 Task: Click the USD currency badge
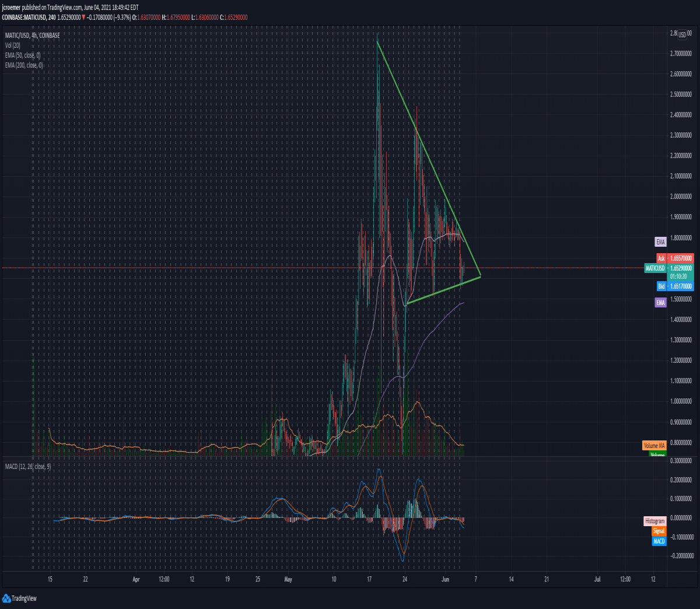pyautogui.click(x=682, y=35)
